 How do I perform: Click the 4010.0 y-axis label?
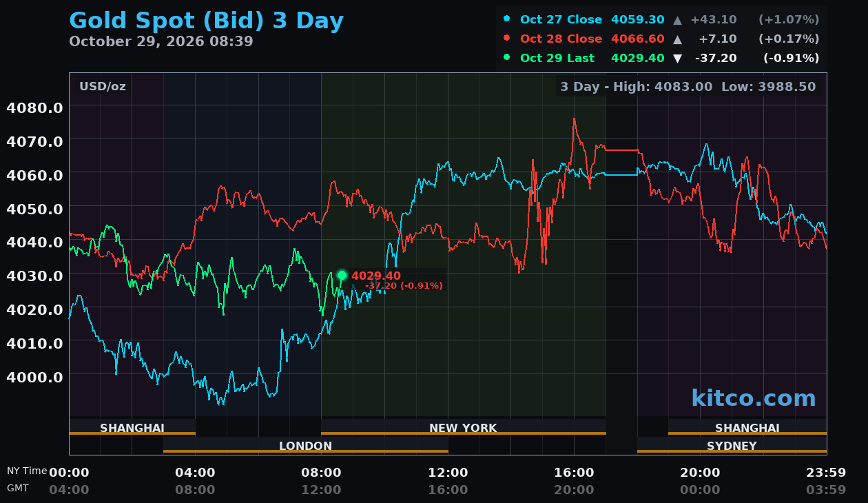(x=34, y=343)
